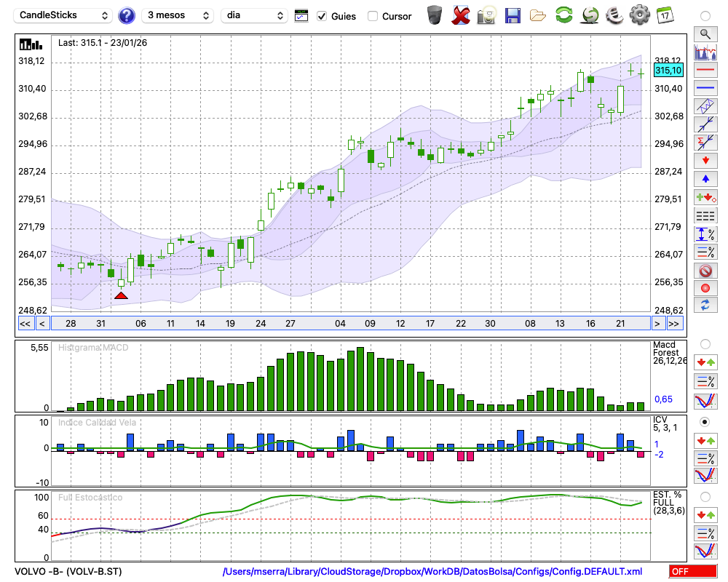The height and width of the screenshot is (582, 728).
Task: Click the Config.DEFAULT.xml file path link
Action: coord(432,572)
